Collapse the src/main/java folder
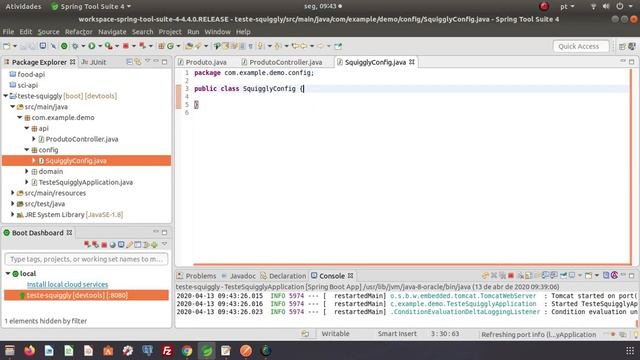The height and width of the screenshot is (360, 640). pos(13,107)
